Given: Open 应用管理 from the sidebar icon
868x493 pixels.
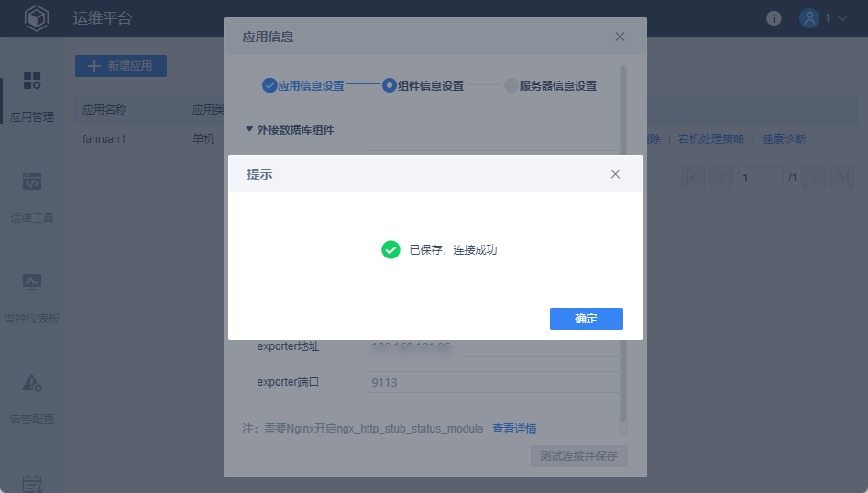Looking at the screenshot, I should (32, 81).
